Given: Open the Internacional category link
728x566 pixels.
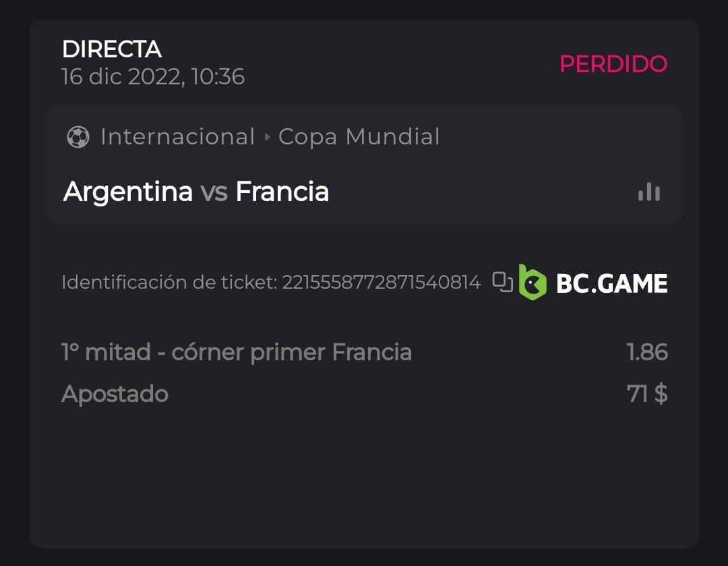Looking at the screenshot, I should [x=177, y=137].
